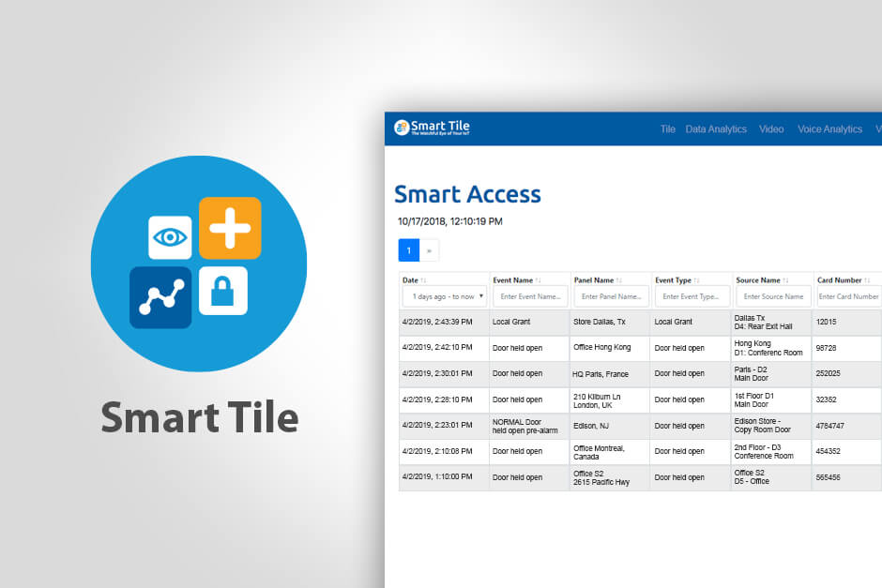The image size is (882, 588).
Task: Open the Tile menu item
Action: 667,129
